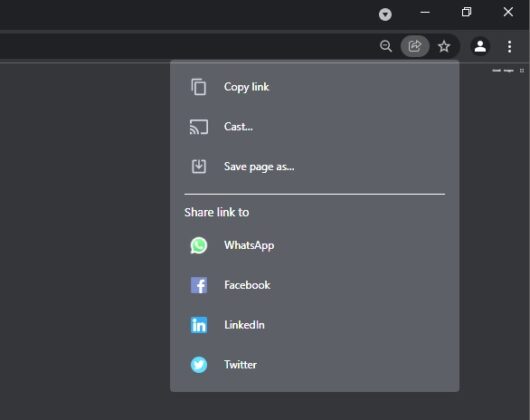530x420 pixels.
Task: Click the Facebook logo icon
Action: pos(199,285)
